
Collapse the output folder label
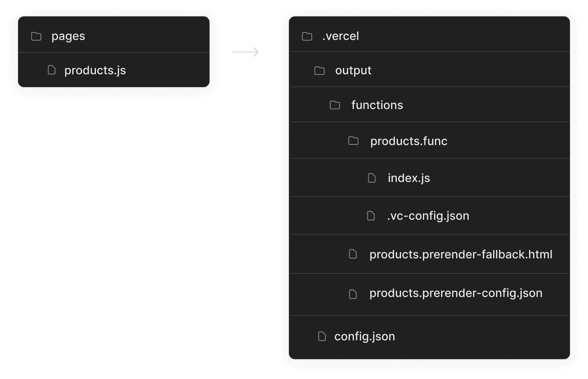coord(353,71)
